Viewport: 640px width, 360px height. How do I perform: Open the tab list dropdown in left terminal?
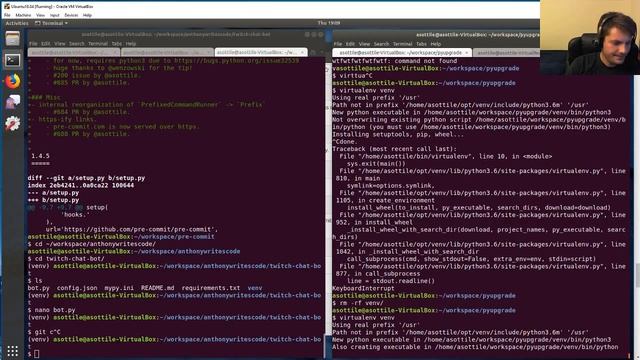tap(321, 52)
